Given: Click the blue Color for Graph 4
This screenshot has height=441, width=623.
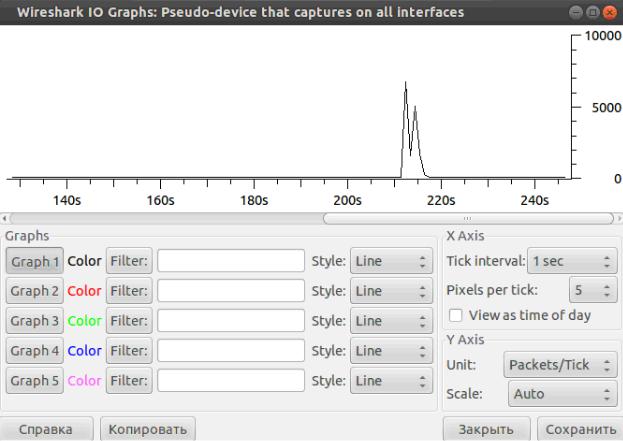Looking at the screenshot, I should pyautogui.click(x=84, y=351).
